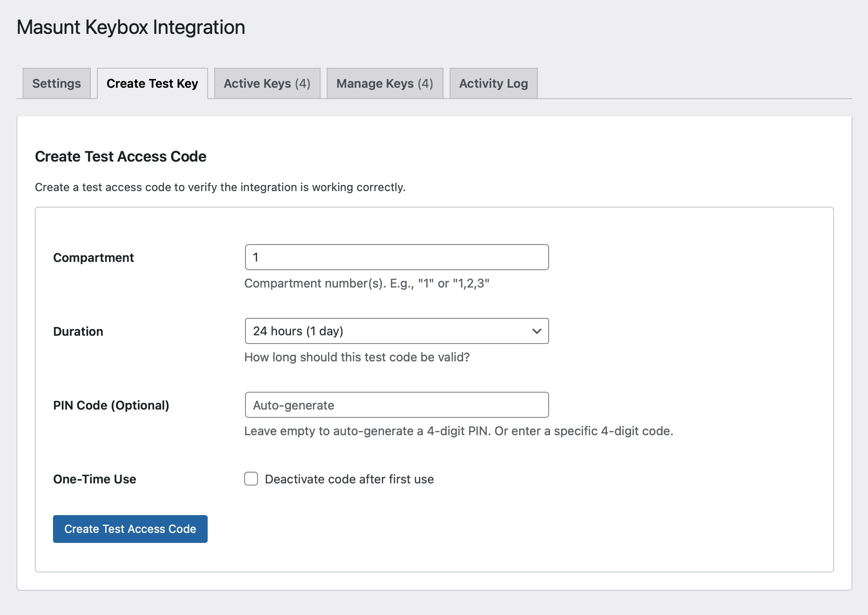Click the Create Test Access Code section heading

point(121,156)
